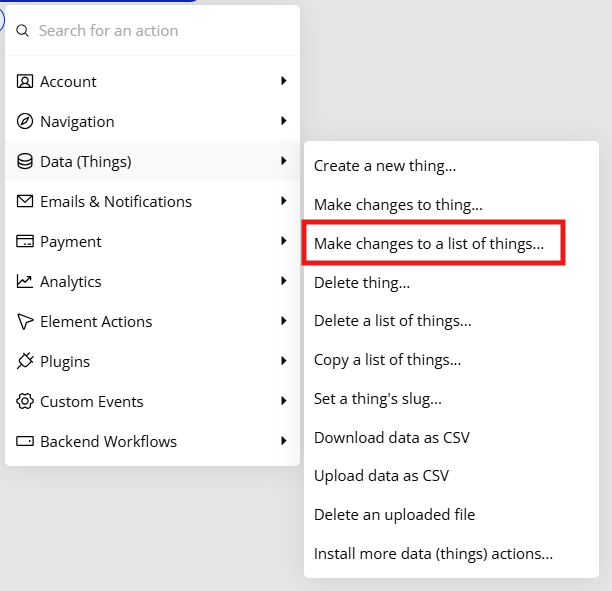
Task: Select Make changes to a list of things
Action: click(429, 244)
